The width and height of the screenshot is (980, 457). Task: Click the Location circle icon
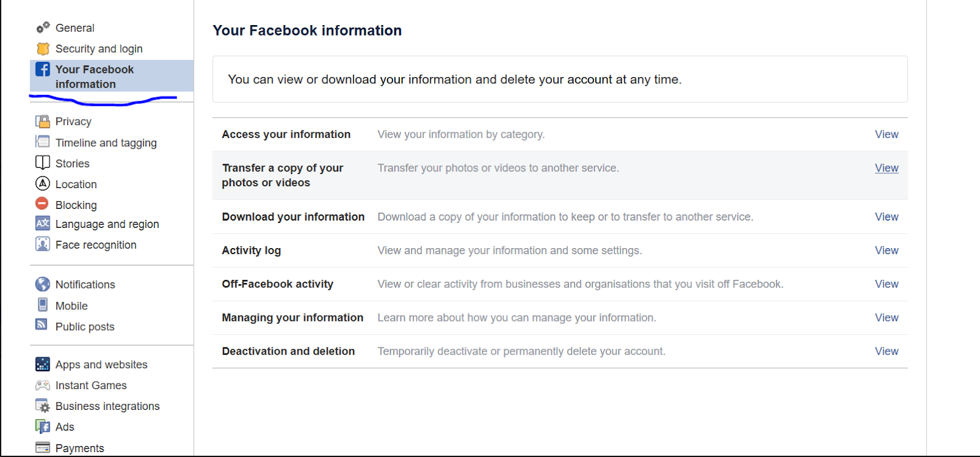point(43,183)
